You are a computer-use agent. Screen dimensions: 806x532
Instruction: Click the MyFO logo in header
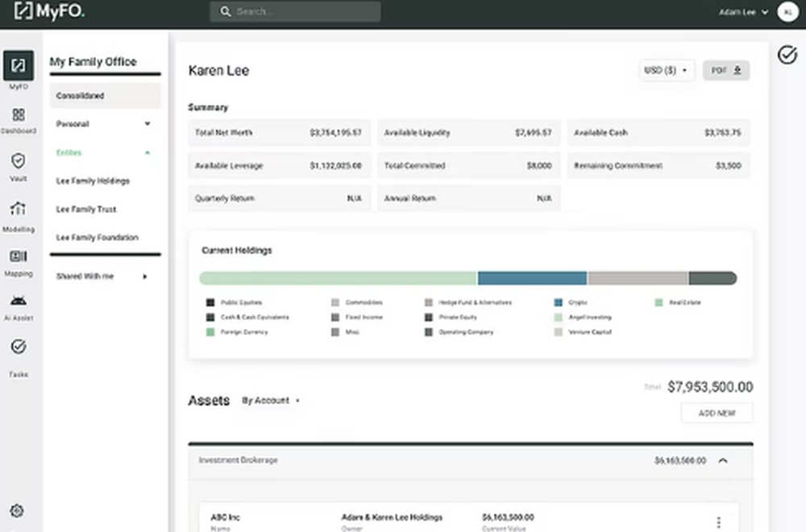(49, 10)
